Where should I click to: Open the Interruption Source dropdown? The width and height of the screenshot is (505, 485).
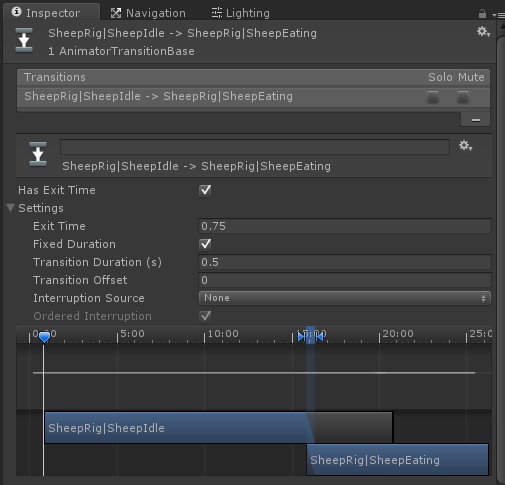coord(345,298)
